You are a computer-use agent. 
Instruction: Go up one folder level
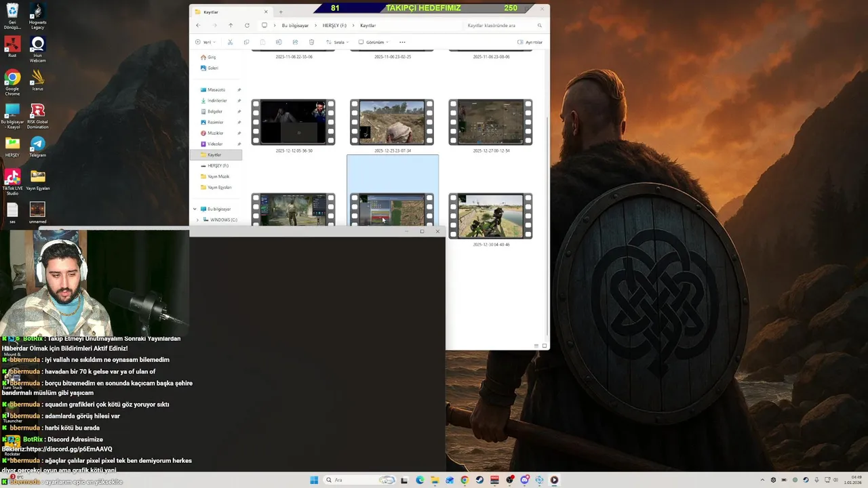231,25
